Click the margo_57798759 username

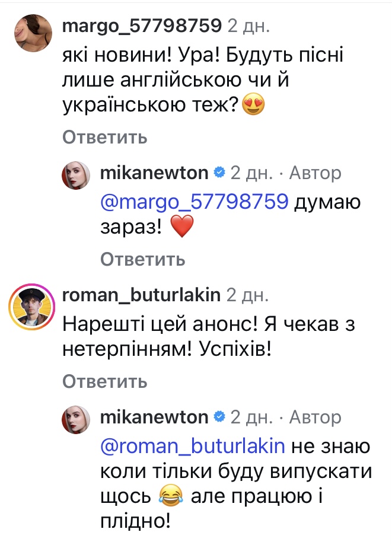click(142, 26)
